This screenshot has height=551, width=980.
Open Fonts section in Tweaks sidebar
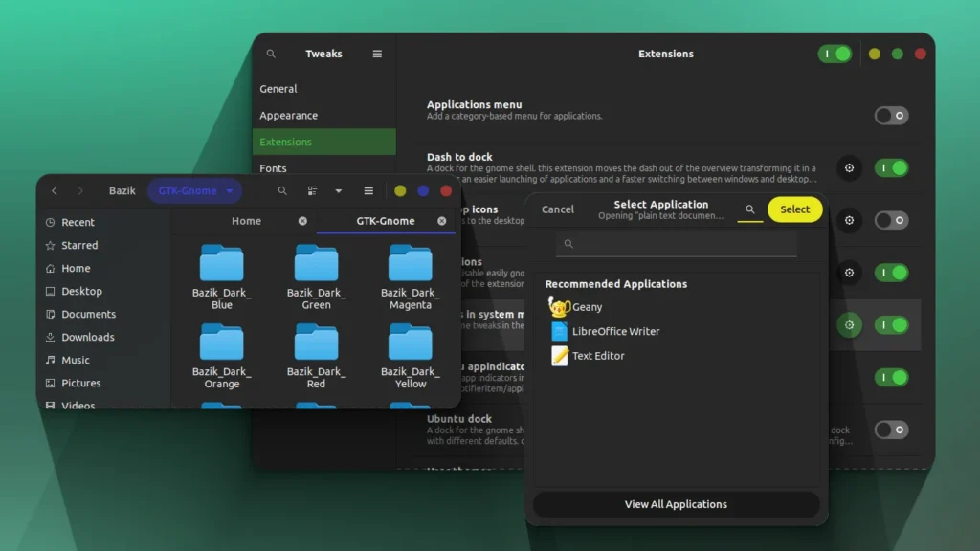click(323, 167)
